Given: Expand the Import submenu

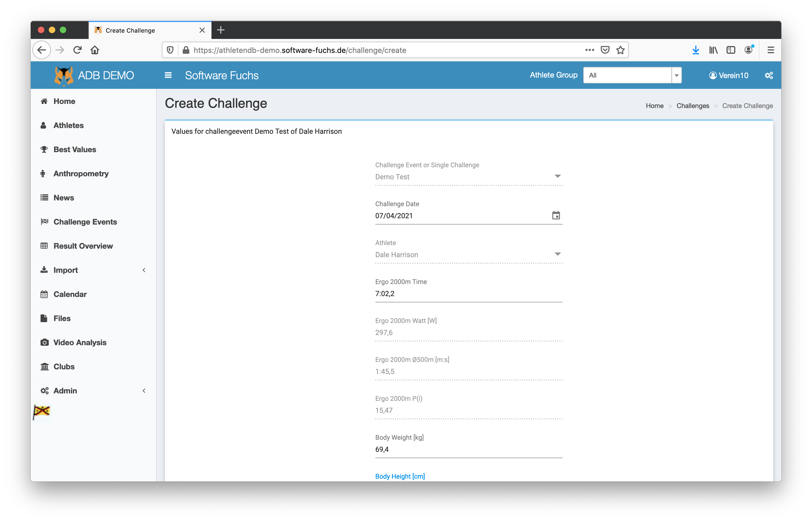Looking at the screenshot, I should pyautogui.click(x=93, y=270).
